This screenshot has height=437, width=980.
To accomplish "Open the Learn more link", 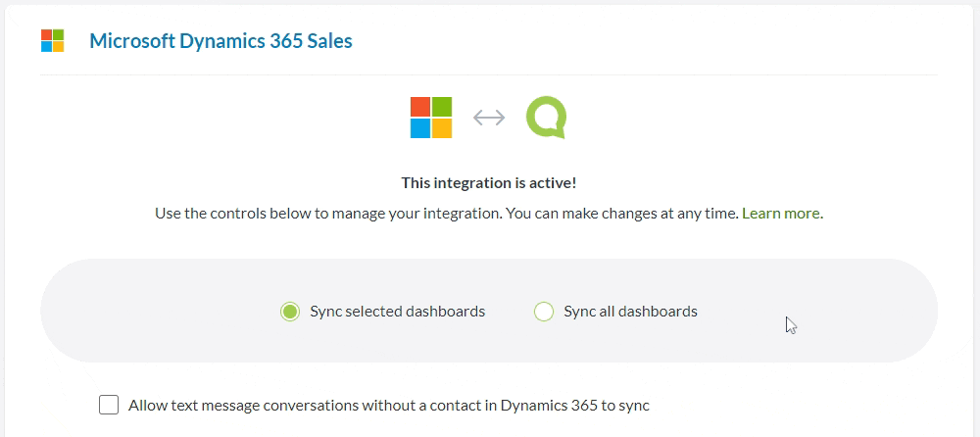I will [781, 213].
